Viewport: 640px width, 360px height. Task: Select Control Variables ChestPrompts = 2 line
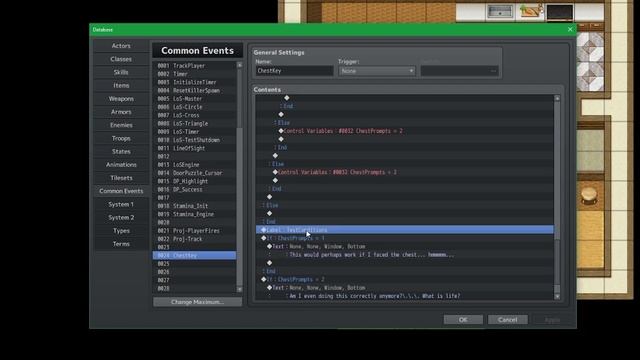[404, 131]
